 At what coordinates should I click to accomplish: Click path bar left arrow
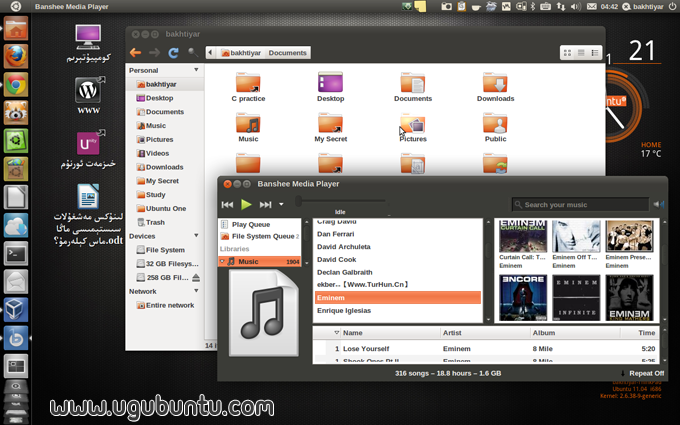[x=211, y=53]
